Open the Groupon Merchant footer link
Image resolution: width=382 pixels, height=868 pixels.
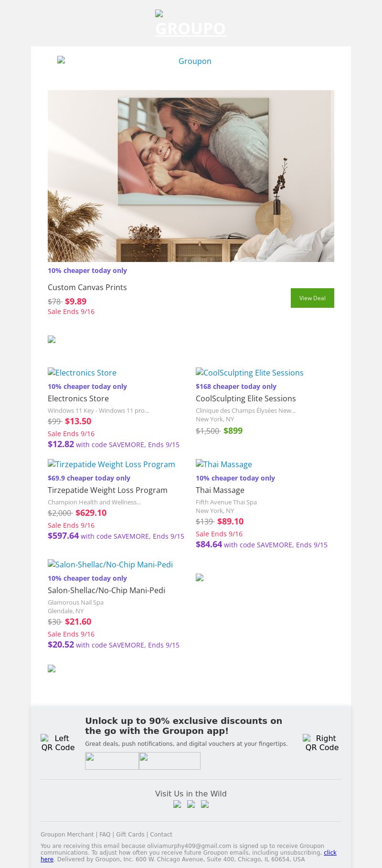(67, 834)
